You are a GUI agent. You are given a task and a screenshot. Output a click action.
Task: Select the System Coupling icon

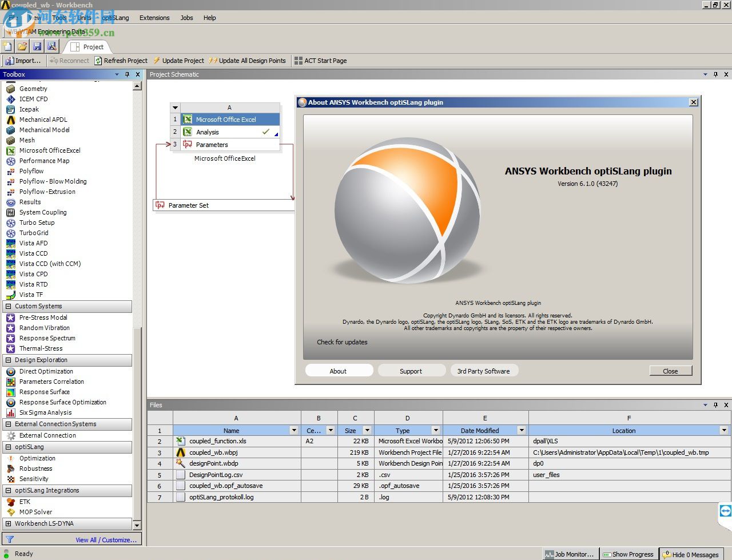11,212
